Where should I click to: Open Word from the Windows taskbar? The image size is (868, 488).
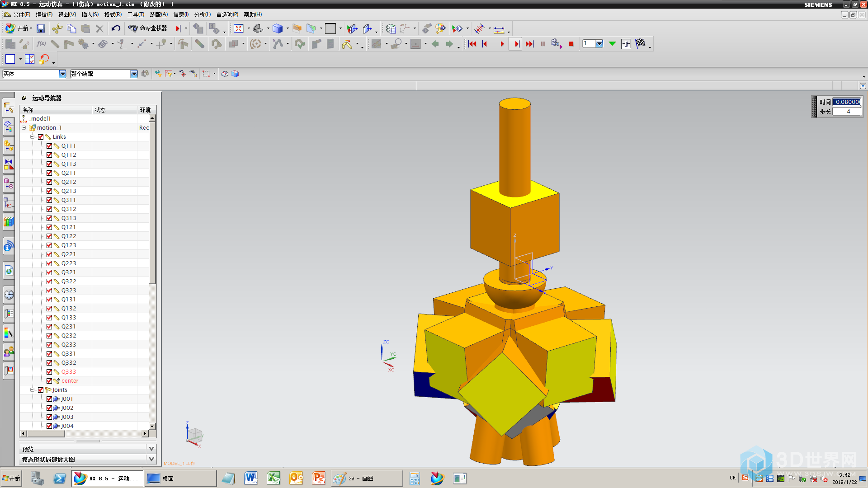tap(251, 478)
